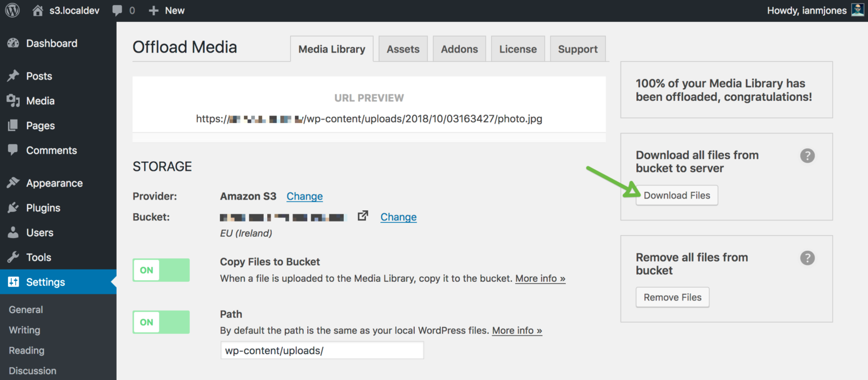Open bucket in external link icon
This screenshot has height=380, width=868.
coord(363,216)
